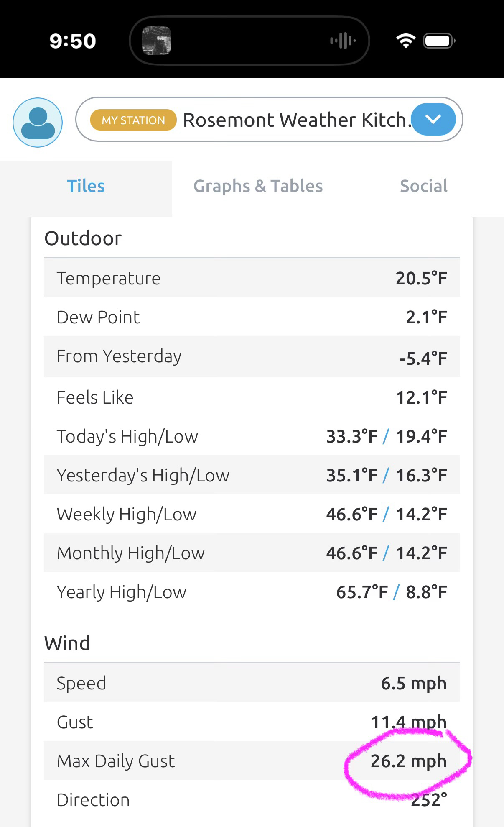
Task: Tap the Wi-Fi status icon
Action: pyautogui.click(x=405, y=41)
